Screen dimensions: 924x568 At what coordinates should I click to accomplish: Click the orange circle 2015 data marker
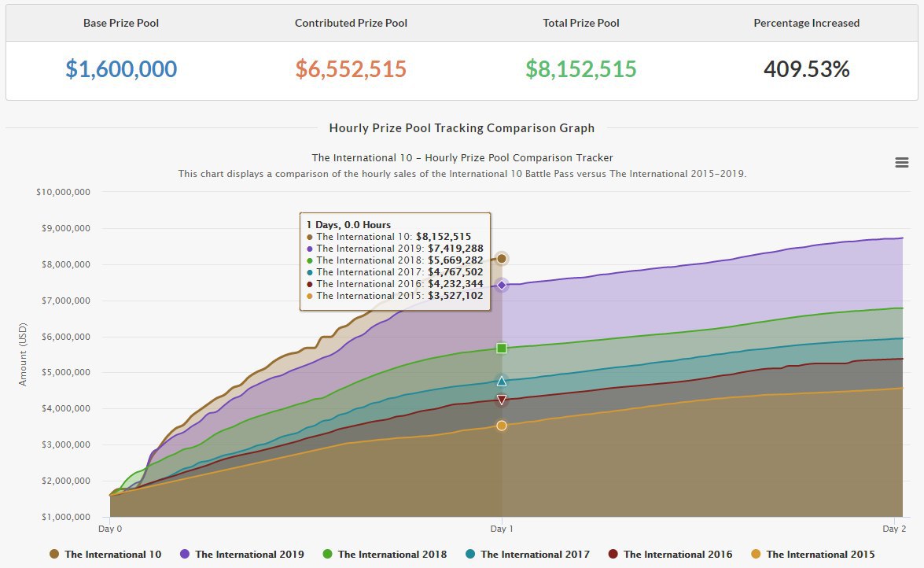click(x=502, y=426)
